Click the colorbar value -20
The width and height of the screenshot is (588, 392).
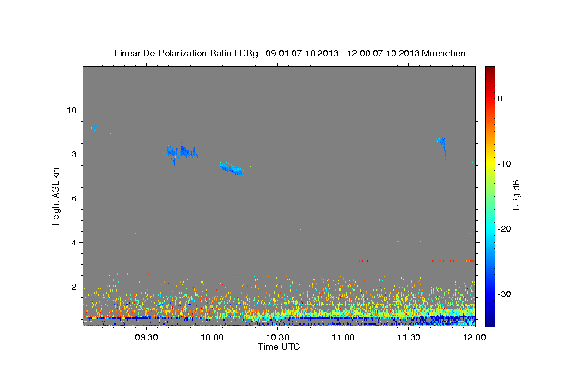coord(505,229)
